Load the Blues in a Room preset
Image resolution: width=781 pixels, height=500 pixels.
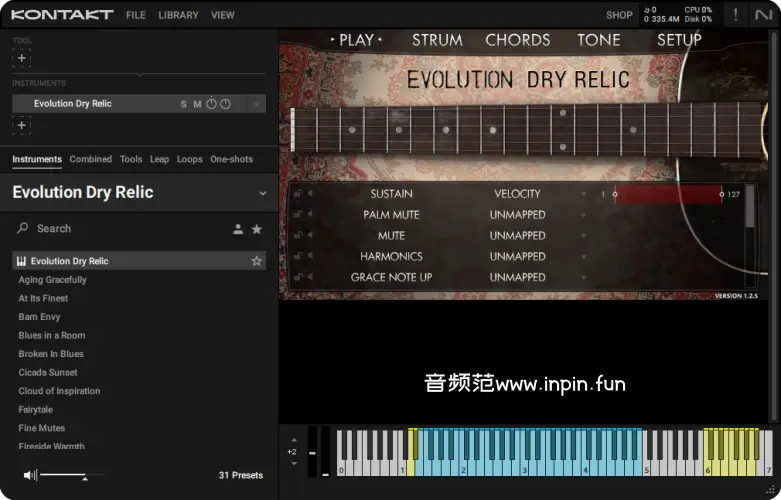pyautogui.click(x=52, y=335)
